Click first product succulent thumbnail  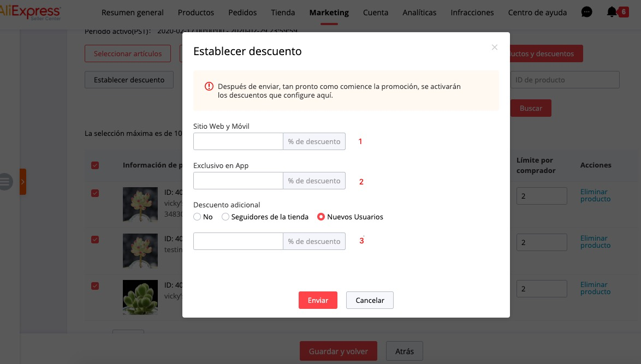[140, 205]
